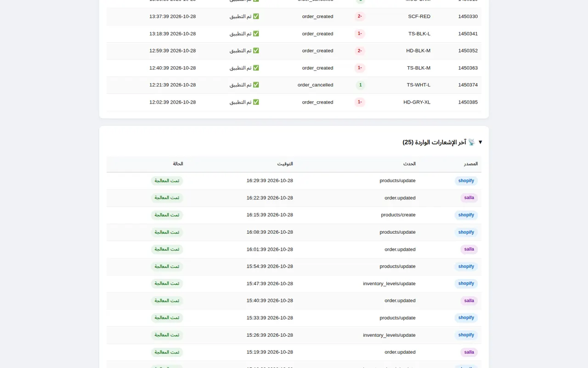Screen dimensions: 588x368
Task: Click the تمت المعالجة status badge at 15:54:39
Action: pos(167,266)
